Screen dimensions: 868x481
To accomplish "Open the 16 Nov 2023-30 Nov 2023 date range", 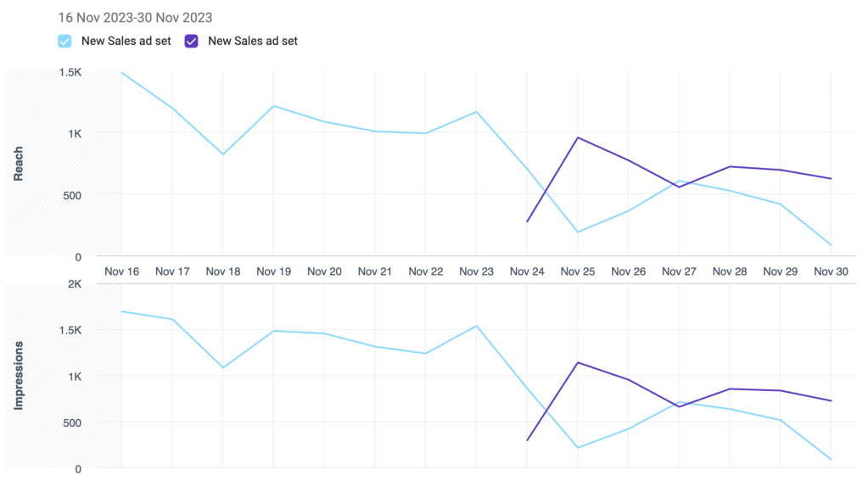I will (135, 17).
